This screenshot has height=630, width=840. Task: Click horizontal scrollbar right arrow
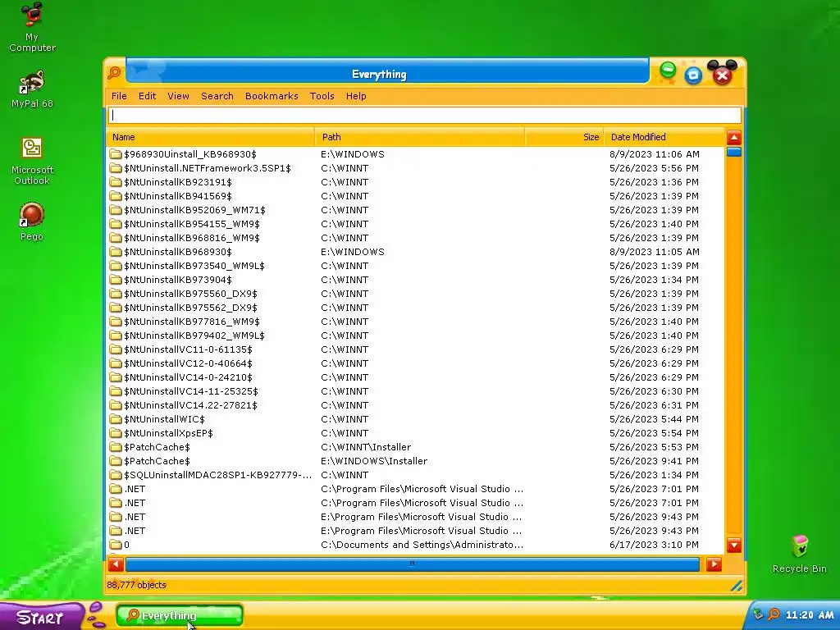[x=714, y=564]
